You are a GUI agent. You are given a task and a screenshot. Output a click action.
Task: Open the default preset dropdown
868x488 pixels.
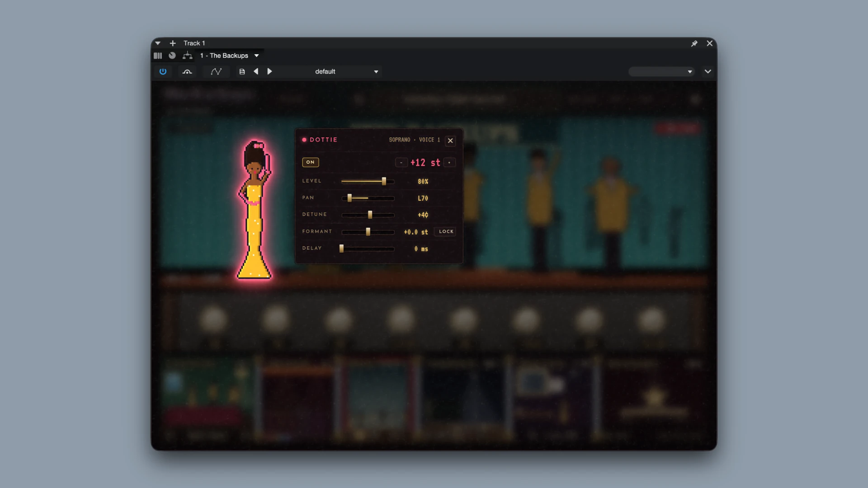click(x=346, y=71)
